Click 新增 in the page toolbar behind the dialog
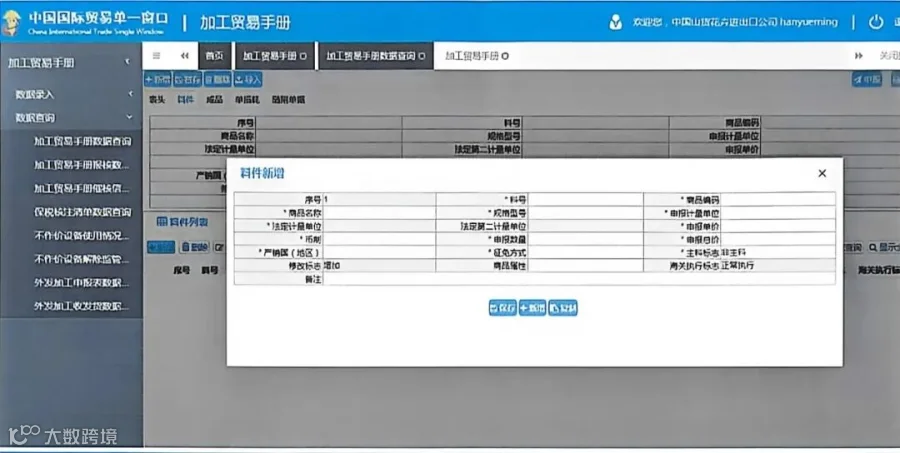The width and height of the screenshot is (900, 453). click(x=157, y=79)
